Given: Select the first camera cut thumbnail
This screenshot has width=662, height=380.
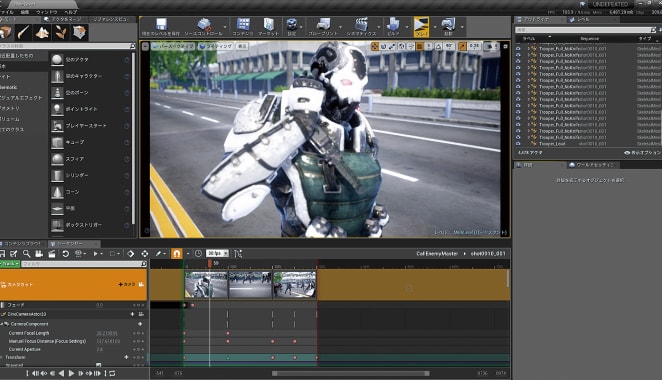Looking at the screenshot, I should (x=206, y=285).
